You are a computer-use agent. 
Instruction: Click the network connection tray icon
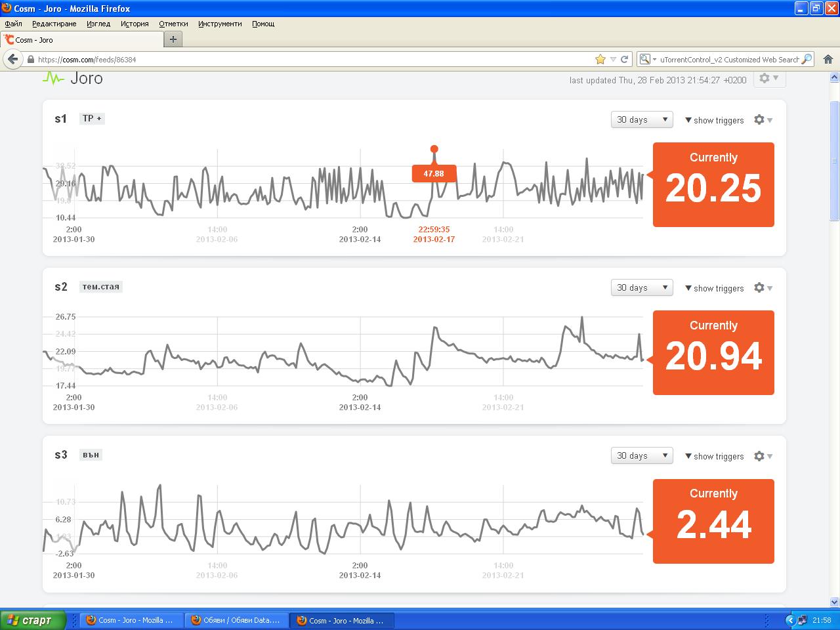point(802,620)
